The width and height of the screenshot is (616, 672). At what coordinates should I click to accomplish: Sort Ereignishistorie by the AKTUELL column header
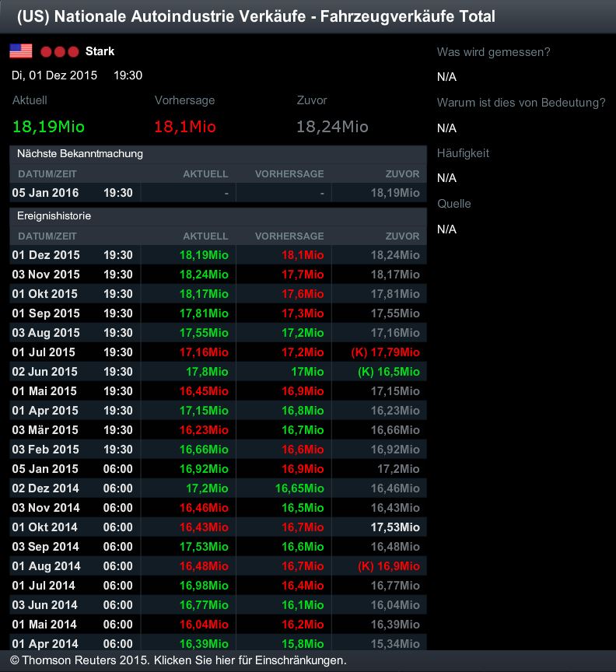(x=205, y=236)
